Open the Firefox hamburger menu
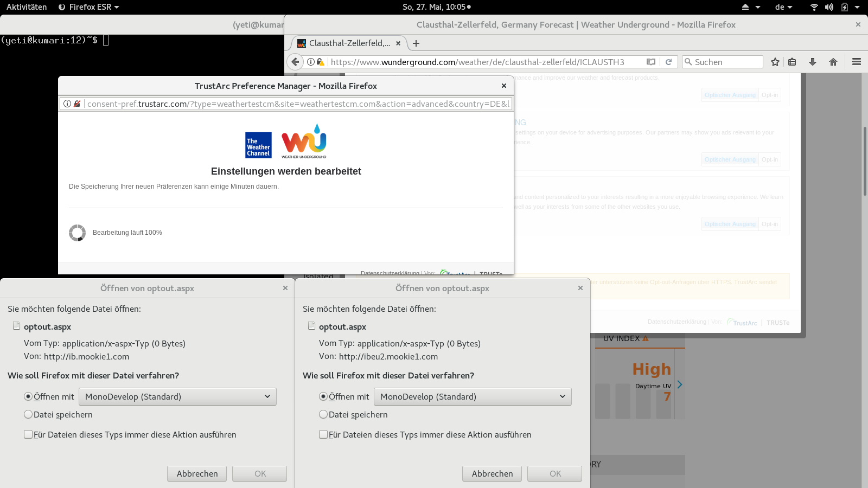 click(x=857, y=62)
